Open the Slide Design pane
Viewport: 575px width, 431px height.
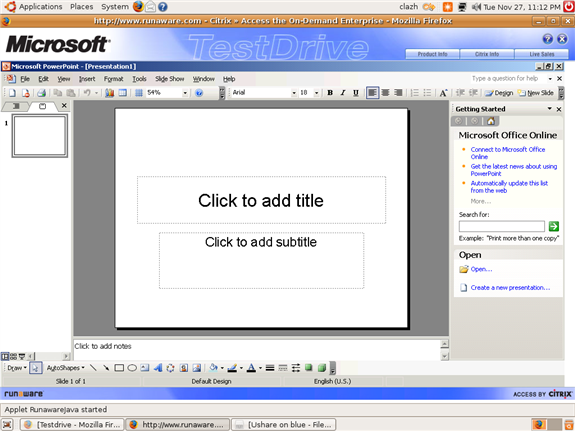coord(499,93)
